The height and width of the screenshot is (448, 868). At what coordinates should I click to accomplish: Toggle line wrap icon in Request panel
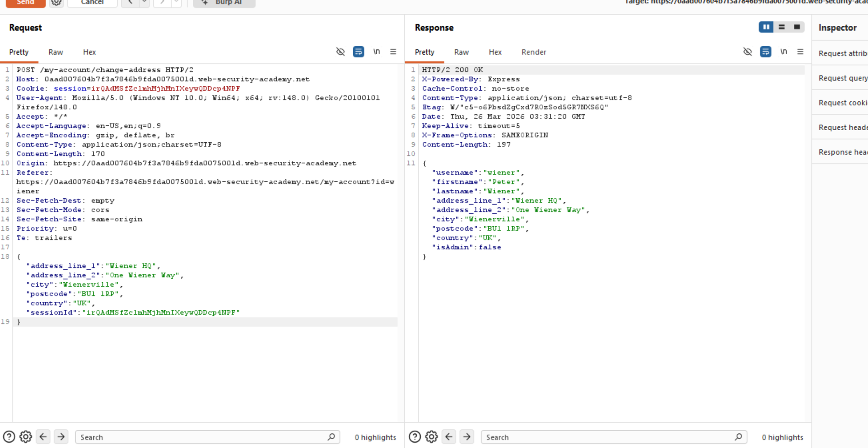[x=358, y=52]
